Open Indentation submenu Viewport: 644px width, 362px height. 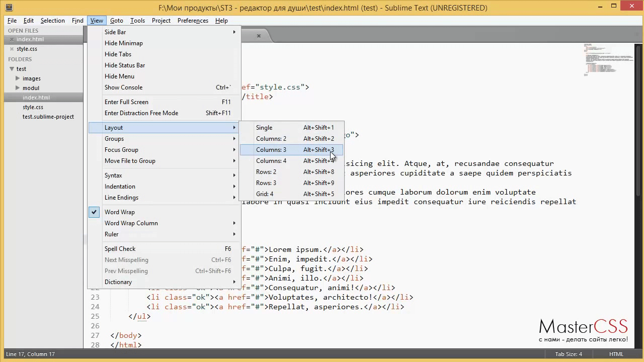pos(165,187)
